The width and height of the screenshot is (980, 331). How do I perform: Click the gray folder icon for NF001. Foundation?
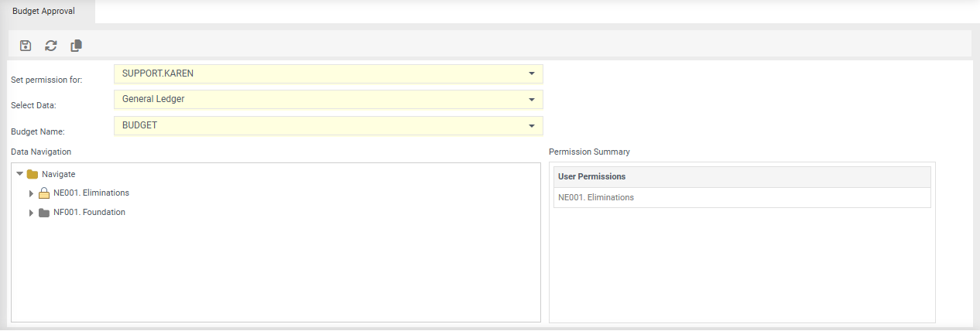pos(44,213)
